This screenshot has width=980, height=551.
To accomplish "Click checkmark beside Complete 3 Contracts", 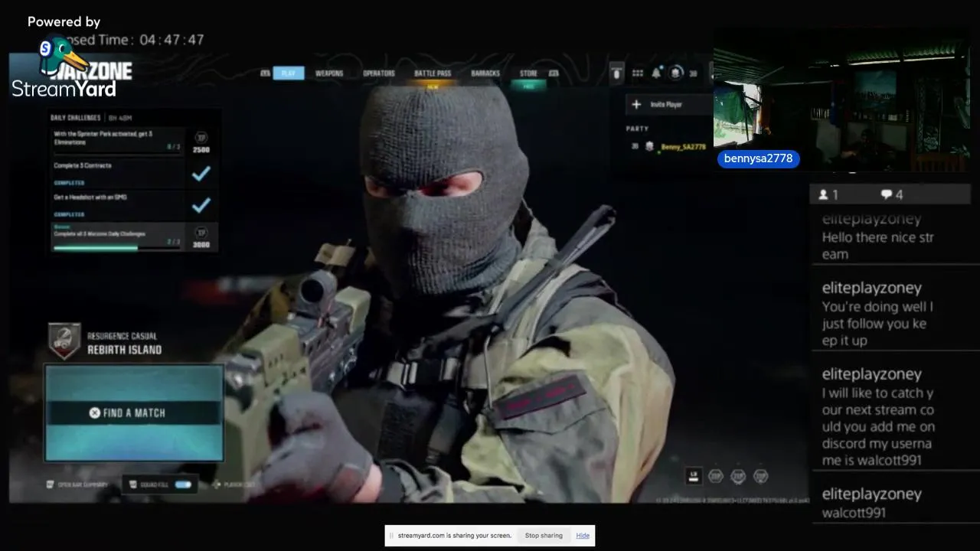I will click(x=201, y=174).
